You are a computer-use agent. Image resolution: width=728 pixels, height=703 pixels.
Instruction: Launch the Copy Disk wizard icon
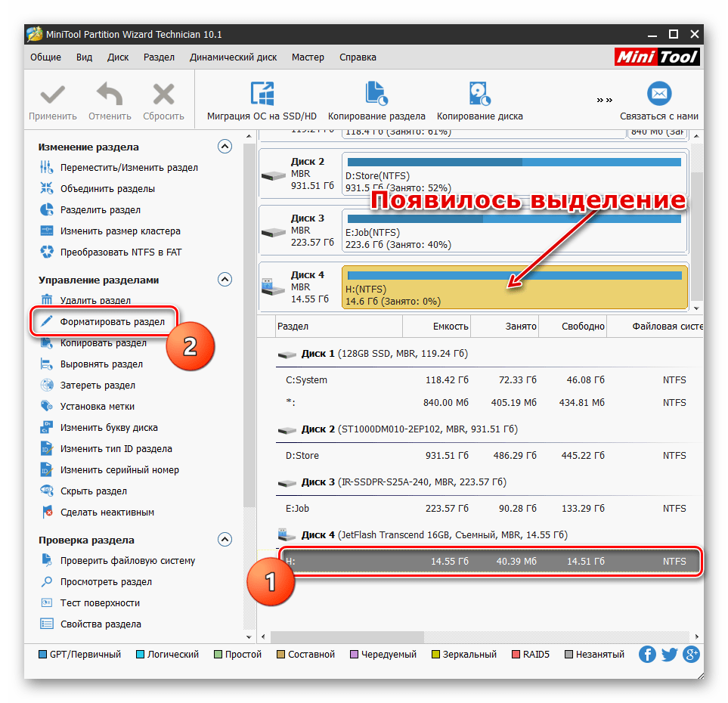pos(479,94)
